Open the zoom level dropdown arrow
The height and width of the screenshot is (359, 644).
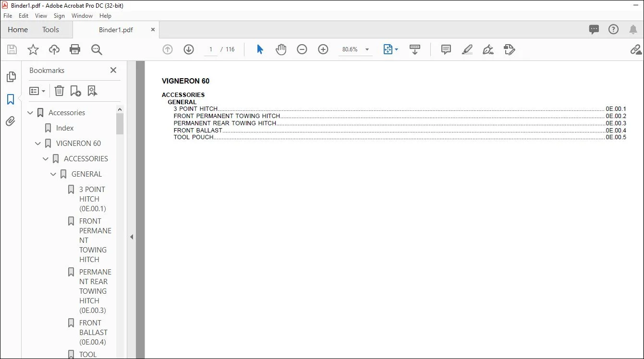pyautogui.click(x=367, y=49)
